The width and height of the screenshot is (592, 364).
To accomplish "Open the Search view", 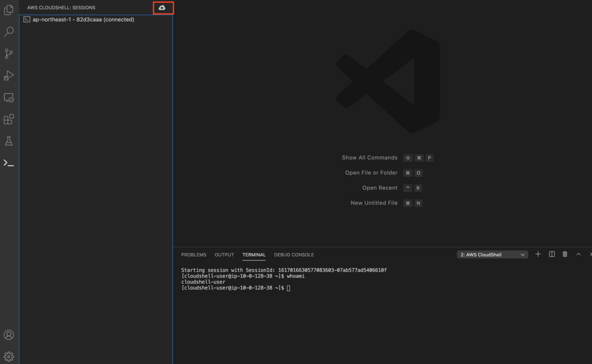I will pos(8,32).
